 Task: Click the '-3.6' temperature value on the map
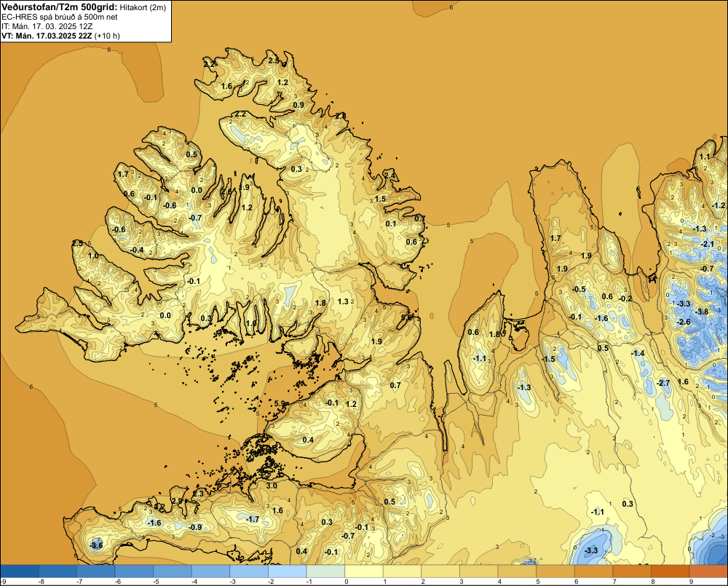point(96,545)
